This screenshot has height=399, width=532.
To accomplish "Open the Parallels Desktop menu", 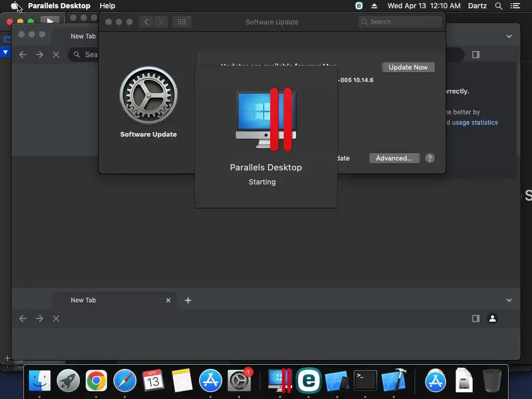I will click(x=59, y=6).
